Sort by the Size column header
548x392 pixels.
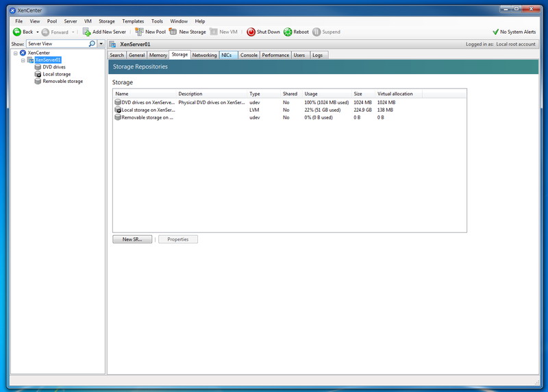(363, 94)
